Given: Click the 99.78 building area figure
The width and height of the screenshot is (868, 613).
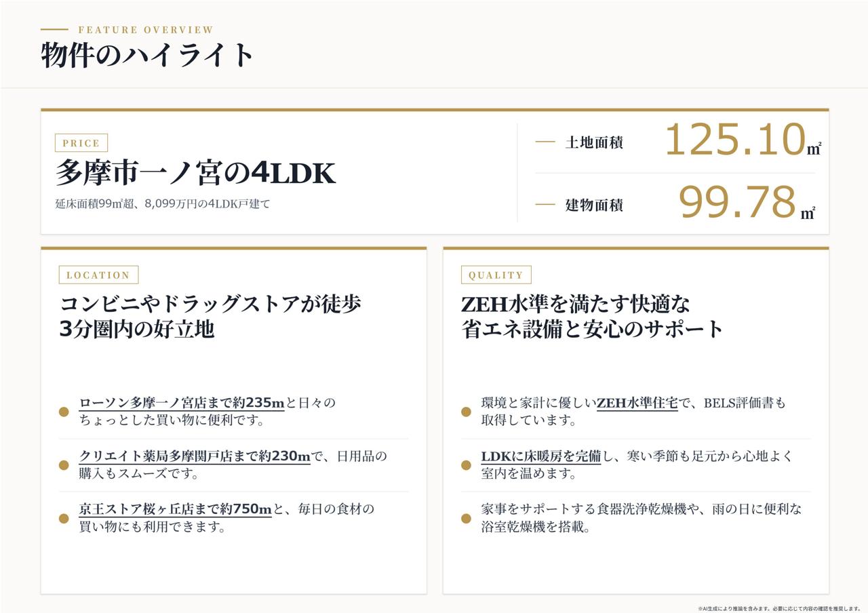Looking at the screenshot, I should tap(737, 202).
